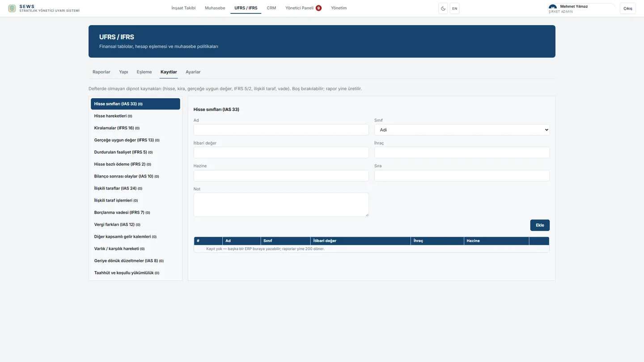
Task: Select Hisse hareketleri in sidebar
Action: (x=136, y=116)
